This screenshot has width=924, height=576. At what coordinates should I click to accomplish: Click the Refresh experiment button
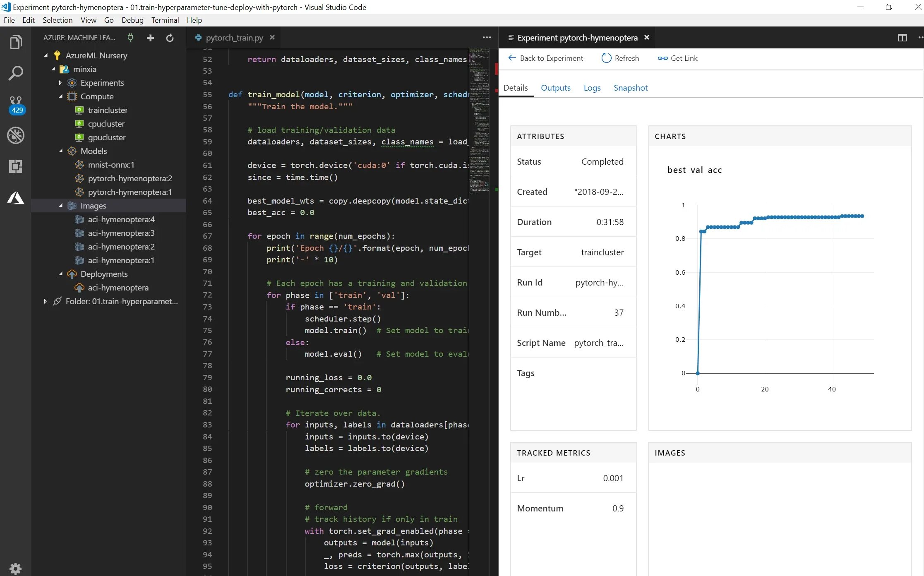click(x=620, y=58)
